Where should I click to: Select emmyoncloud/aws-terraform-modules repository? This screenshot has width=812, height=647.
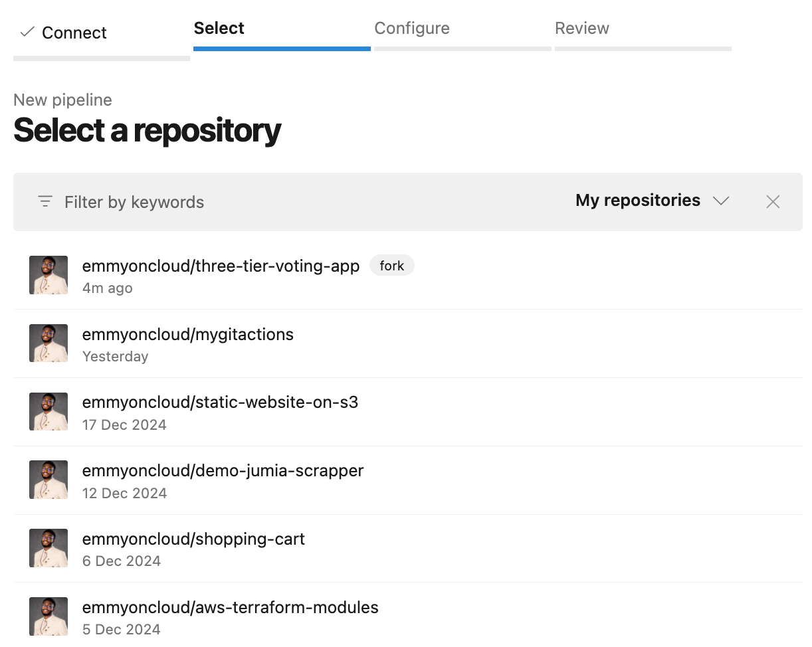click(408, 615)
